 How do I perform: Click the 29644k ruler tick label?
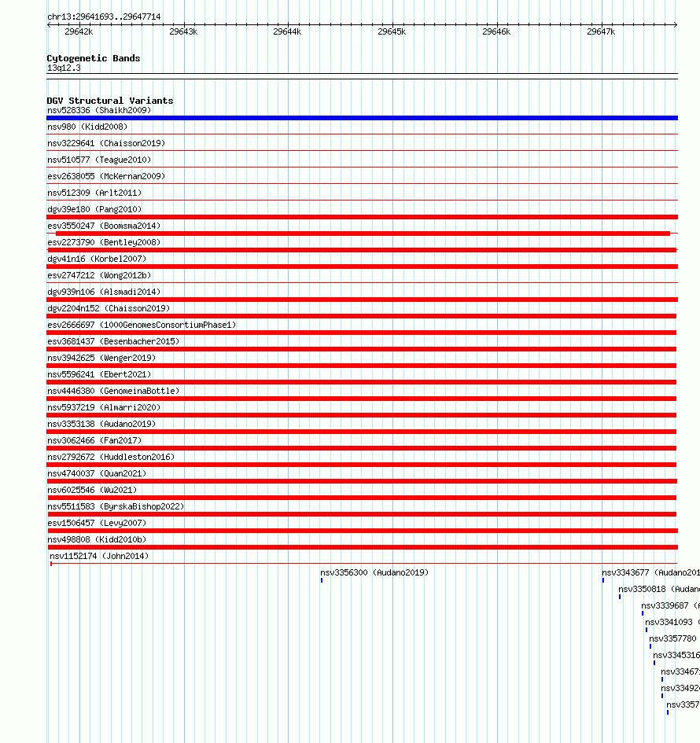(x=287, y=31)
